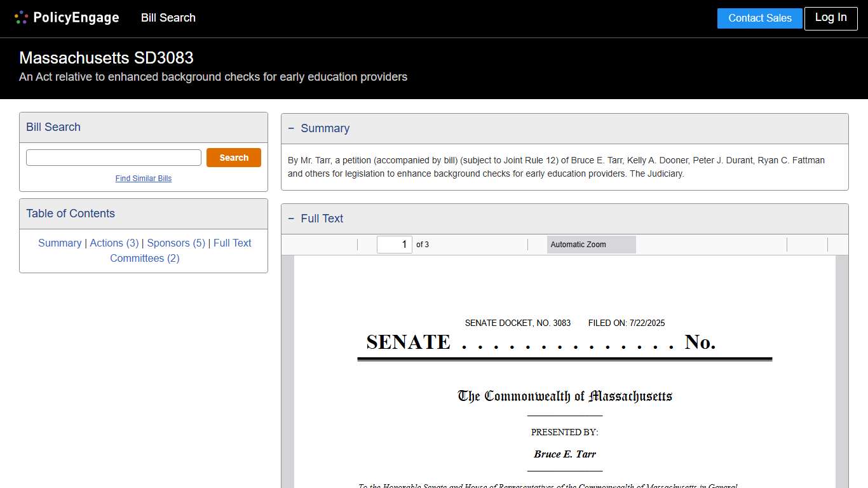Viewport: 868px width, 488px height.
Task: Open the Committees (2) link
Action: pyautogui.click(x=144, y=258)
